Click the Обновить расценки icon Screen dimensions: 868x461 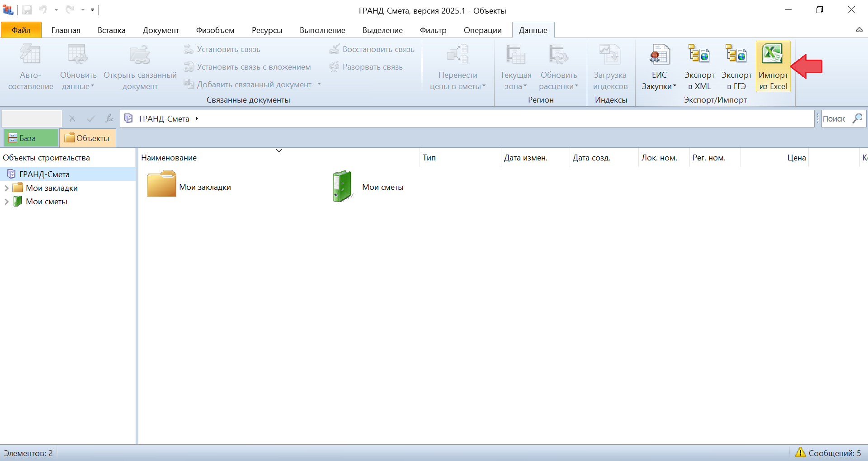(x=558, y=55)
